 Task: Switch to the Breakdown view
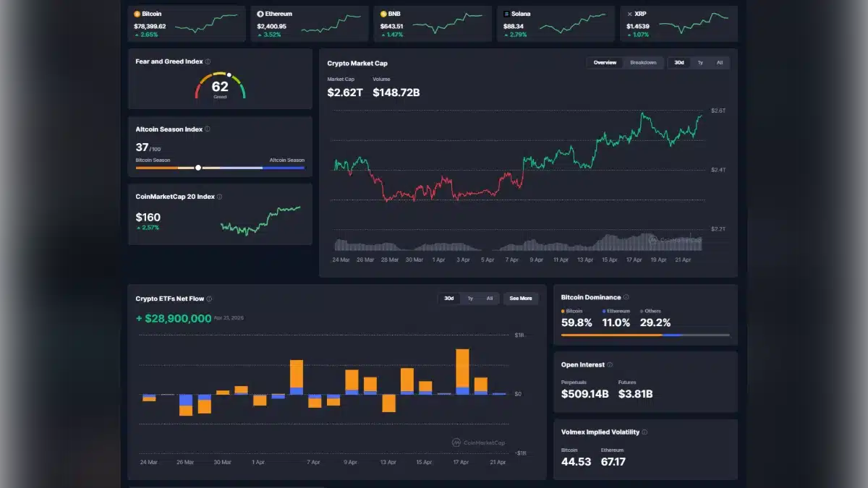tap(644, 62)
